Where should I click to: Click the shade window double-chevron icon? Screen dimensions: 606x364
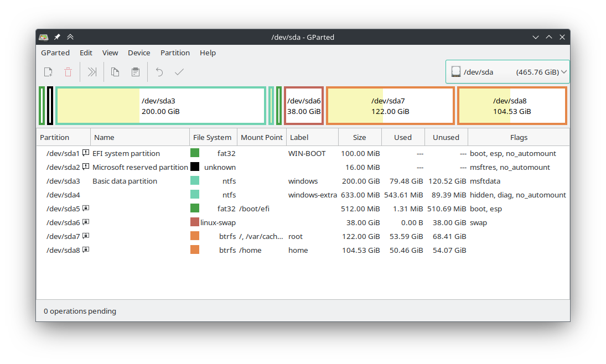[x=70, y=37]
